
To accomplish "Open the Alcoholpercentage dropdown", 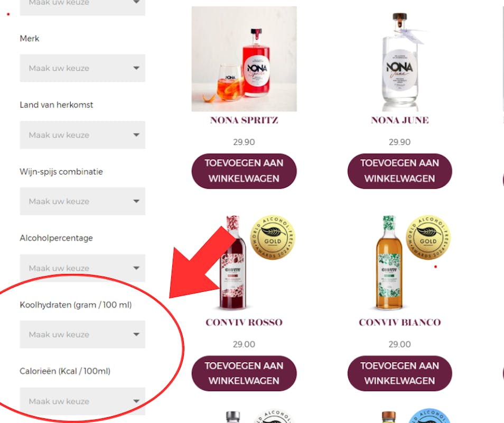I will click(x=82, y=268).
